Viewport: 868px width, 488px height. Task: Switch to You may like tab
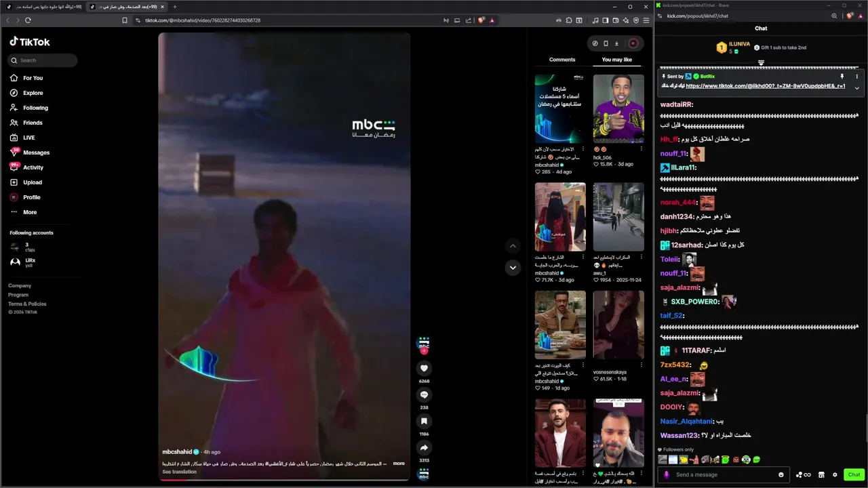click(617, 60)
